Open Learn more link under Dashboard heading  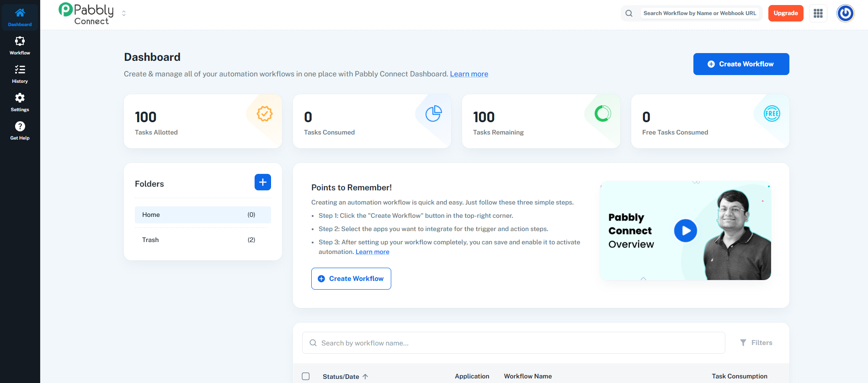(x=469, y=74)
